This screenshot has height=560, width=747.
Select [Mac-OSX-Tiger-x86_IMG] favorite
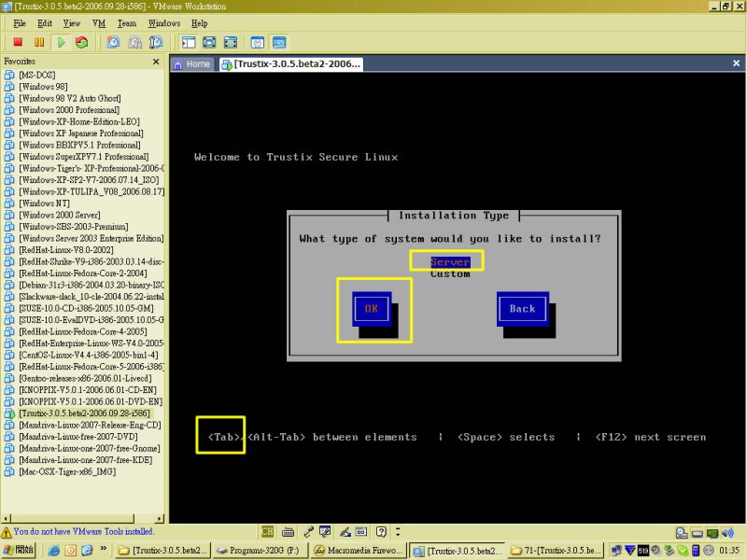67,471
